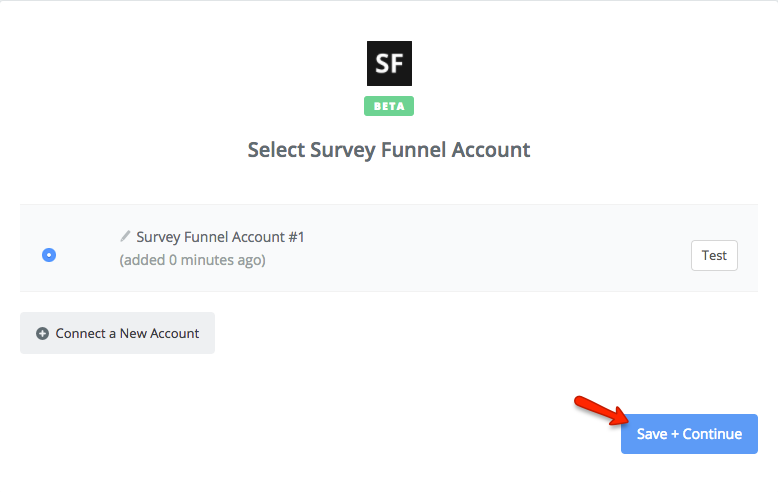Click the word "Continue" on the blue button

click(712, 434)
